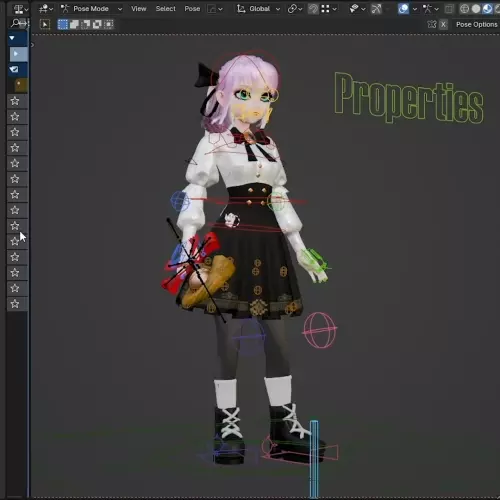Open the snapping elements dropdown
Screen dimensions: 500x500
tap(329, 9)
